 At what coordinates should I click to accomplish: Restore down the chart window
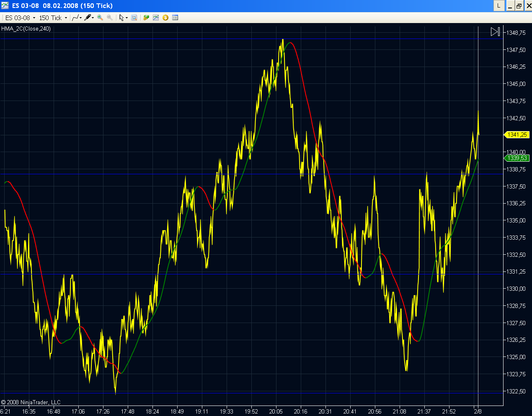point(519,6)
